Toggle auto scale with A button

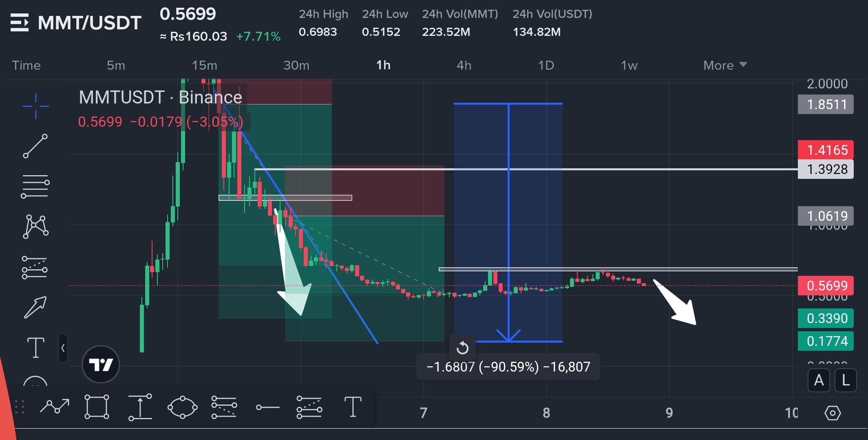point(819,381)
